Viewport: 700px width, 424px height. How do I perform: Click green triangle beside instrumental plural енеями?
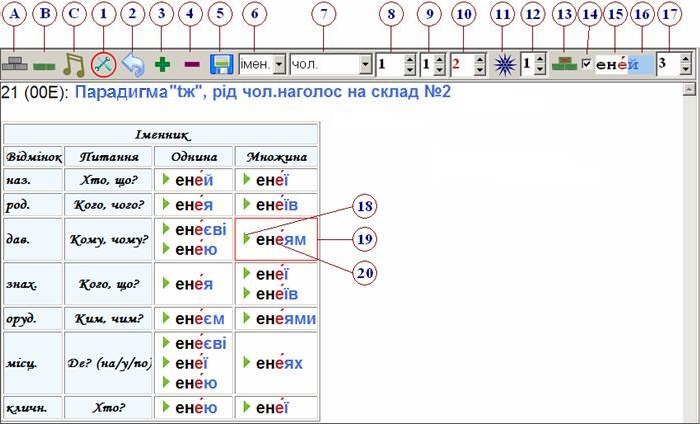[247, 318]
